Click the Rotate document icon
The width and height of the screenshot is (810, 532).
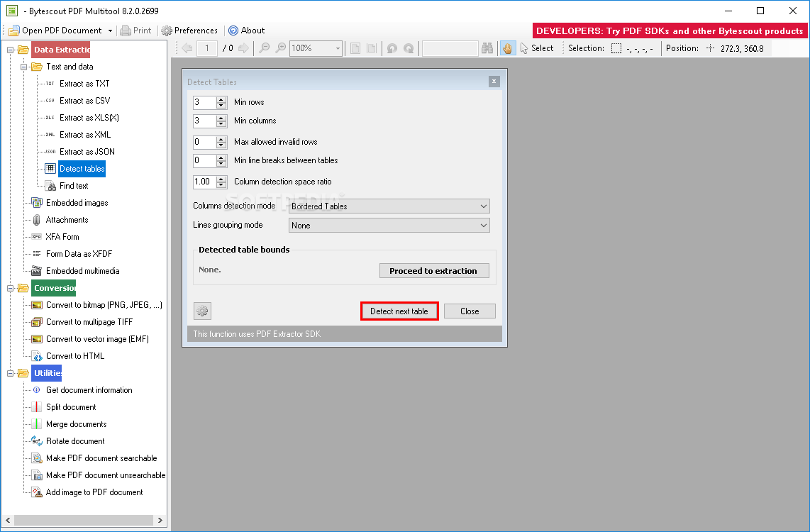tap(37, 442)
